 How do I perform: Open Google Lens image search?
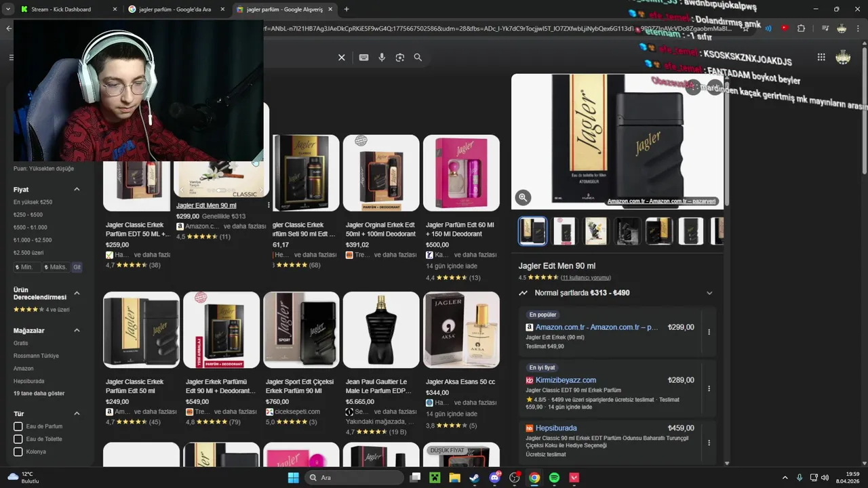pyautogui.click(x=400, y=58)
